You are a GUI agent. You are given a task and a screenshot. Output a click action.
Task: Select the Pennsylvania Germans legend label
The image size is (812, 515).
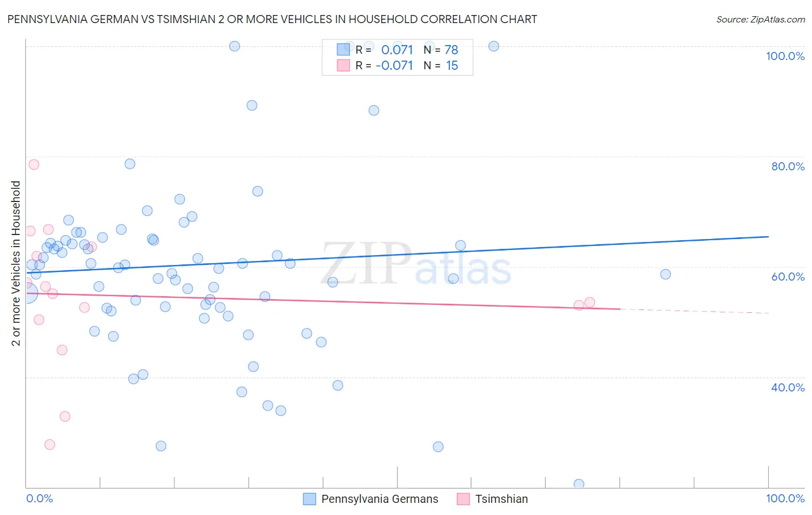tap(379, 499)
